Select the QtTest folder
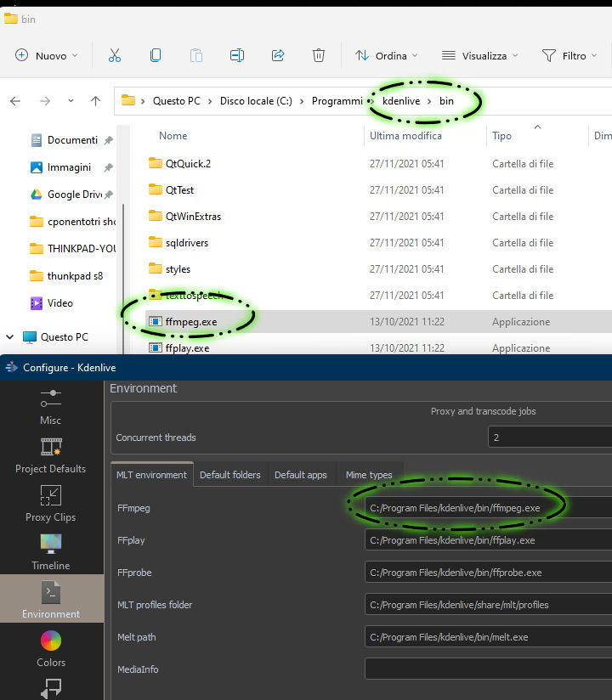This screenshot has height=700, width=612. [x=179, y=190]
